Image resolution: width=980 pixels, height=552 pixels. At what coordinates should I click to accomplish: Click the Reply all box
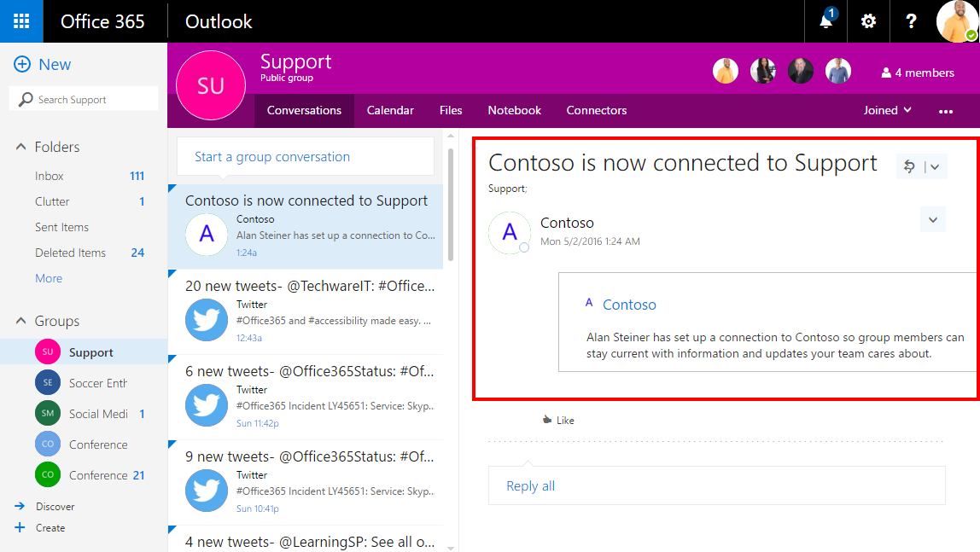(716, 485)
